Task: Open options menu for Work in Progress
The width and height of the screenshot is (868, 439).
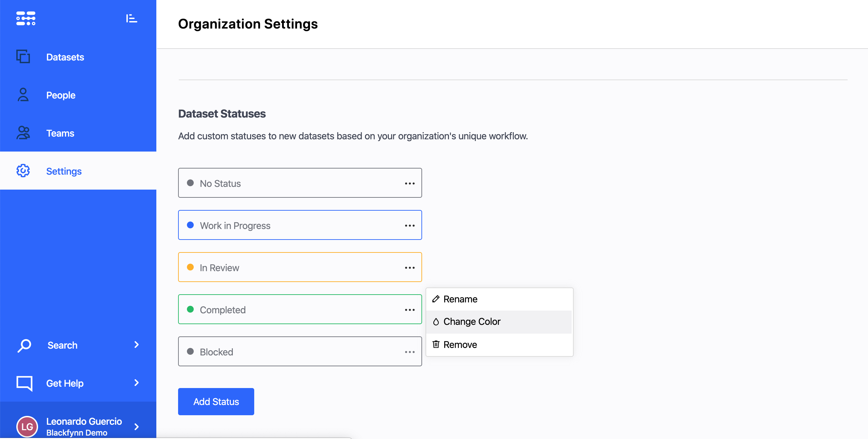Action: (x=410, y=226)
